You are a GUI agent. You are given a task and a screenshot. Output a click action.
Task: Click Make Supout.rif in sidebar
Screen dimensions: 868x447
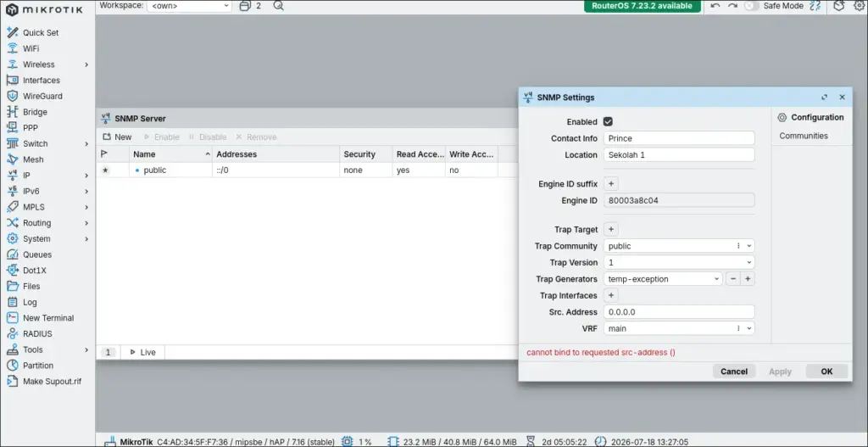[52, 382]
